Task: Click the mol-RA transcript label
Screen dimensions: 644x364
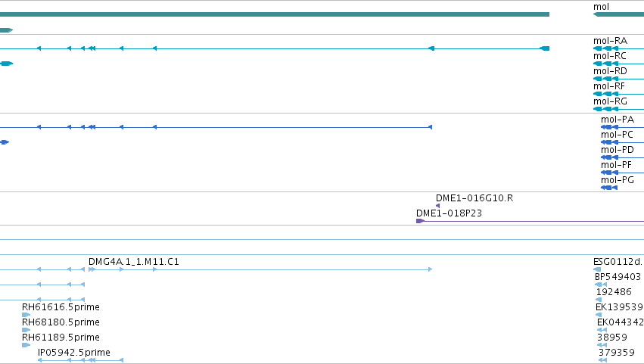Action: click(x=610, y=41)
